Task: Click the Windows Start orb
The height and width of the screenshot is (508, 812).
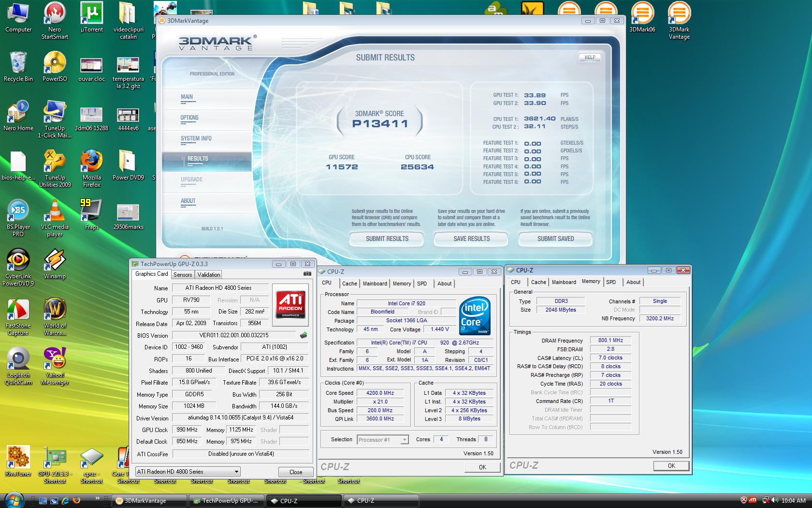Action: point(14,500)
